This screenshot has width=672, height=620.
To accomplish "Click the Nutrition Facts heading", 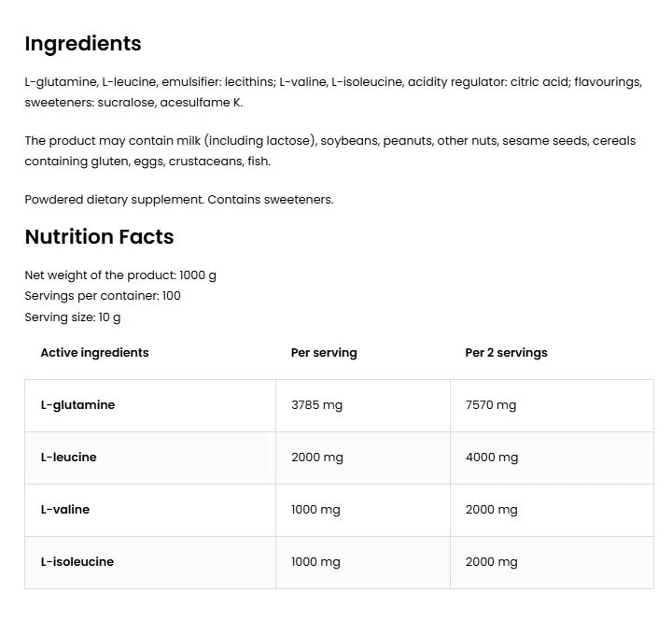I will (99, 237).
